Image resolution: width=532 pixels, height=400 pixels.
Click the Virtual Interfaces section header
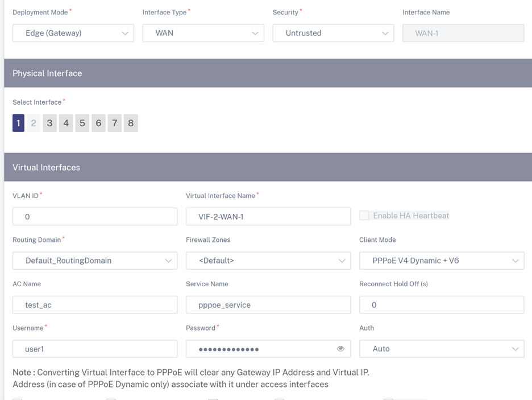[x=268, y=167]
